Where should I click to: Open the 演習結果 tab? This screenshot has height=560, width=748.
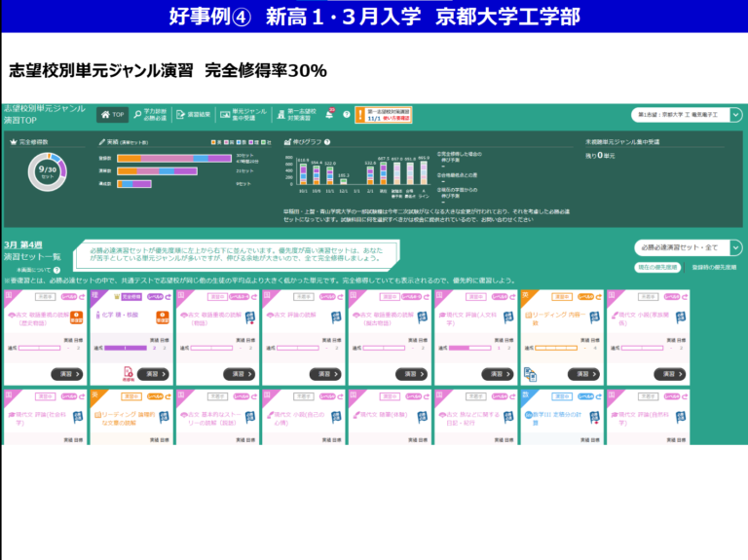point(193,115)
